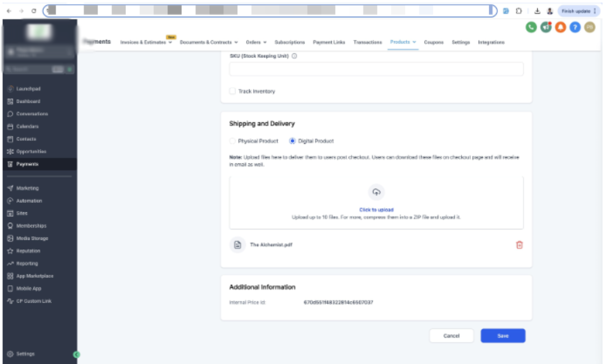Expand the Orders dropdown menu
This screenshot has height=364, width=606.
[256, 42]
